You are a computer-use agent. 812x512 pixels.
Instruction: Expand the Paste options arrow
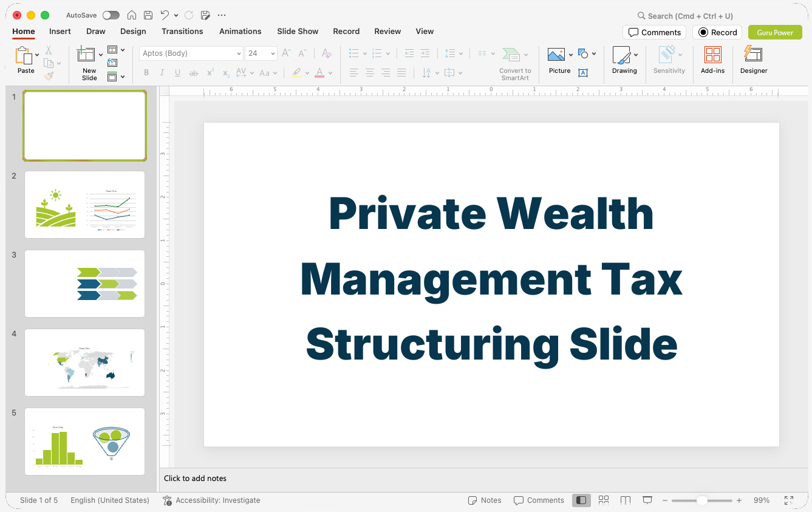[x=37, y=55]
